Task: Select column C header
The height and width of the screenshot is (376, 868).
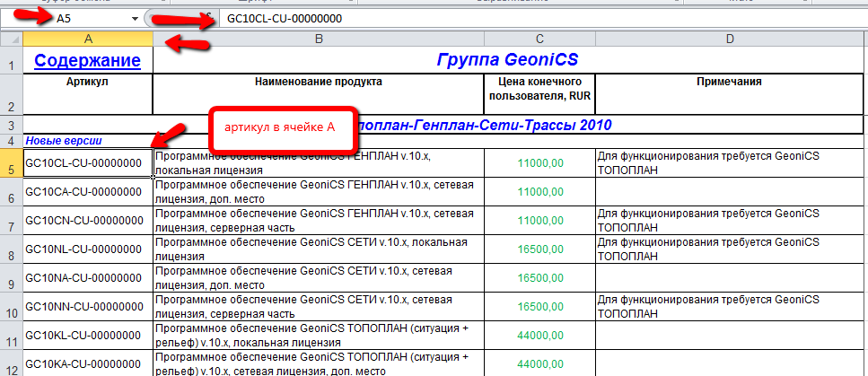Action: click(x=539, y=39)
